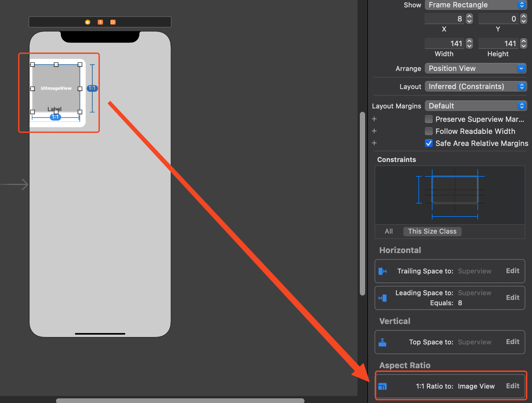
Task: Add variation for Preserve Superview Margins
Action: pos(374,119)
